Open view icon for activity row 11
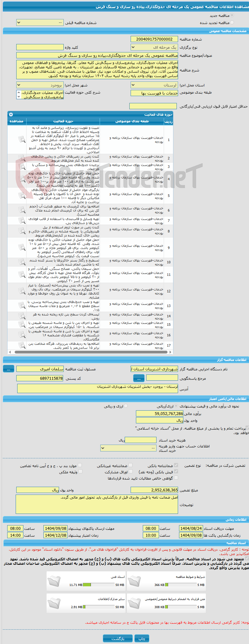249x644 pixels. pos(22,275)
